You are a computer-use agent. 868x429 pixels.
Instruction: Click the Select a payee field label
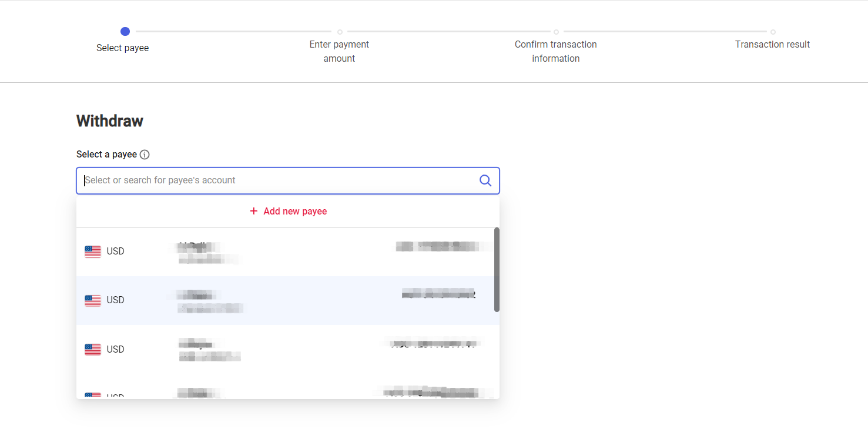(106, 155)
